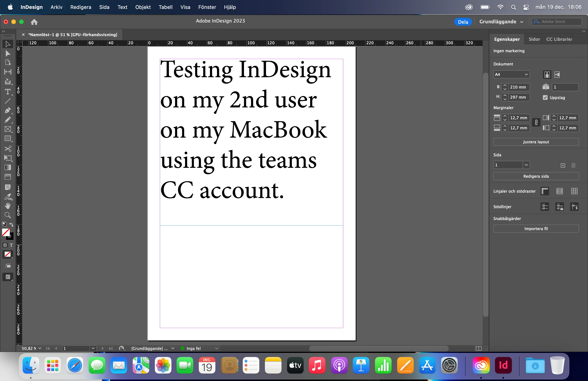Open the A4 page size dropdown
Screen dimensions: 588x381
(511, 75)
